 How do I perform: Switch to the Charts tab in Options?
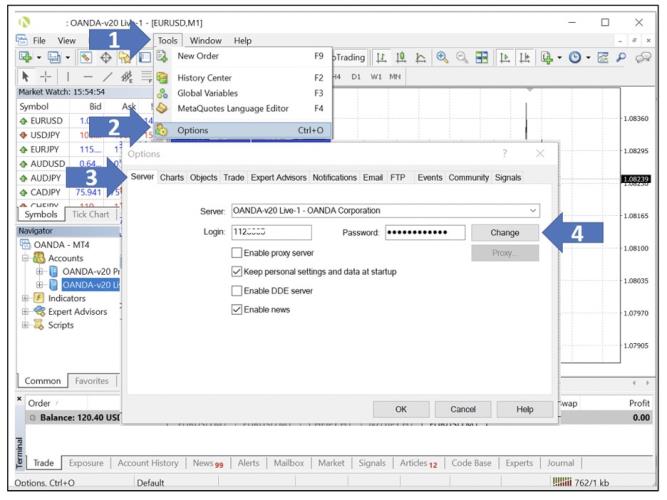click(x=172, y=177)
